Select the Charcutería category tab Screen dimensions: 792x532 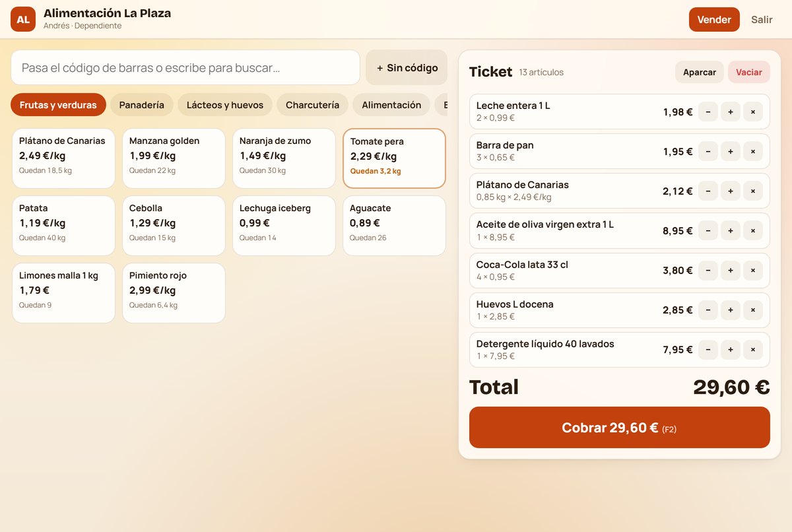point(313,105)
